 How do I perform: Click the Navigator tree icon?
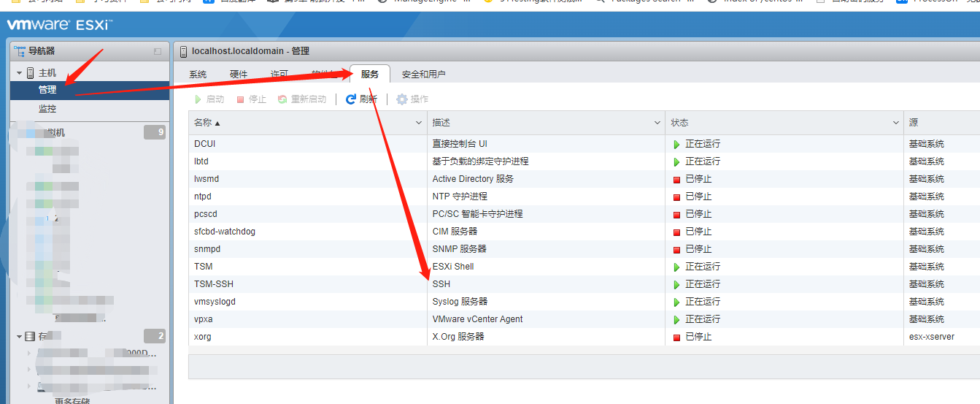[x=20, y=51]
